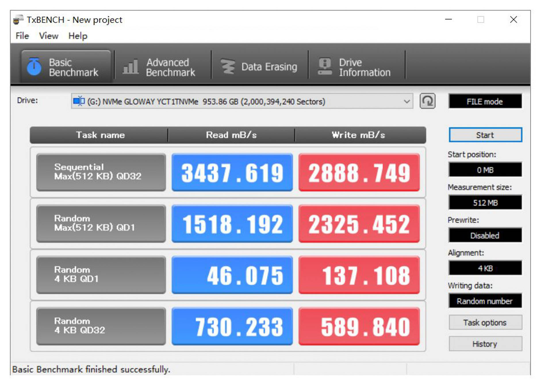Expand the Drive selection dropdown arrow
Screen dimensions: 552x392
[x=407, y=101]
